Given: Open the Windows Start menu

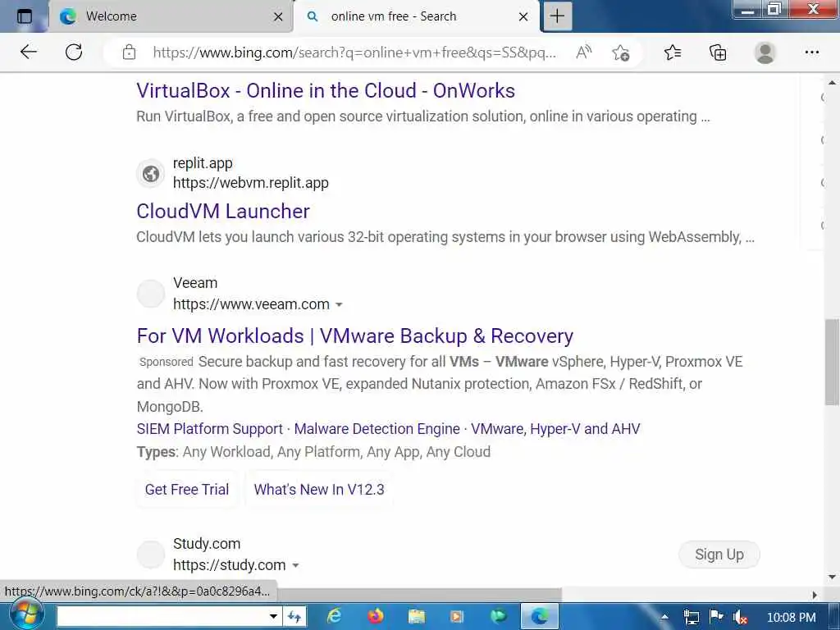Looking at the screenshot, I should (25, 615).
